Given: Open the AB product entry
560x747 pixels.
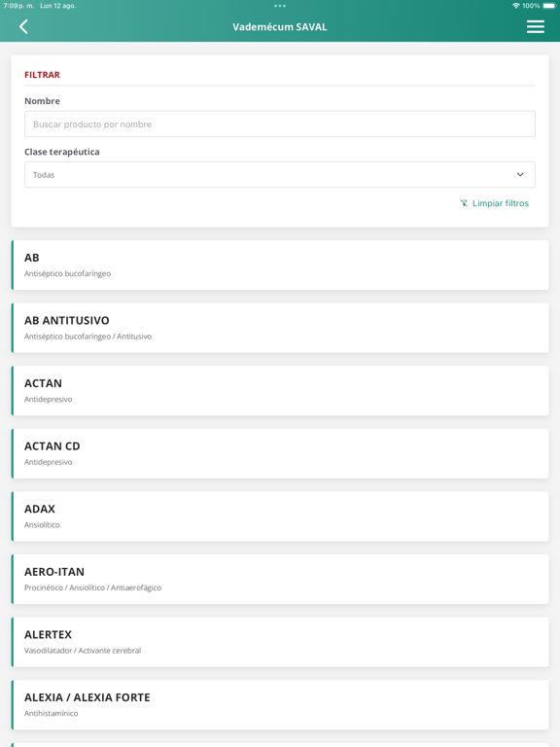Looking at the screenshot, I should [280, 266].
